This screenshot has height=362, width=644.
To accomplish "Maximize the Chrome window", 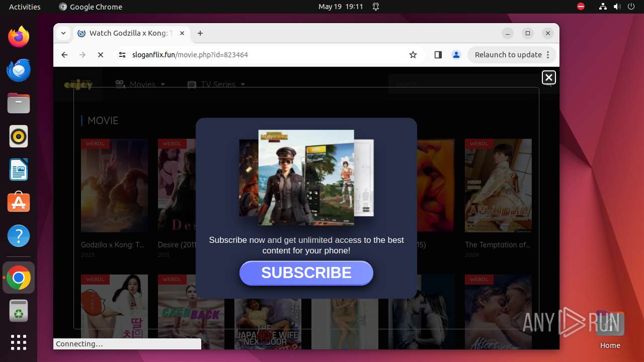I will pyautogui.click(x=528, y=33).
